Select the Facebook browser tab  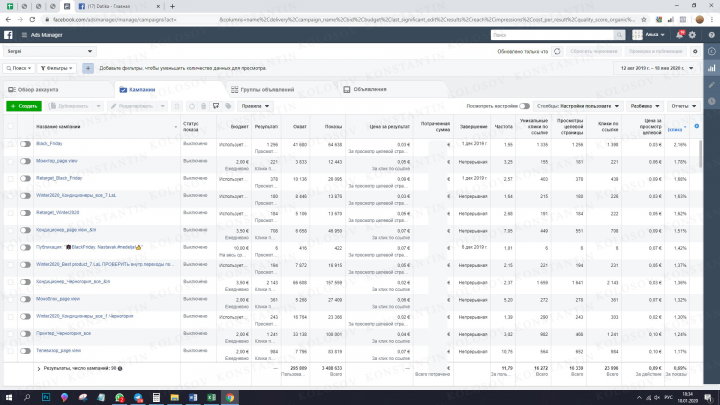coord(118,6)
